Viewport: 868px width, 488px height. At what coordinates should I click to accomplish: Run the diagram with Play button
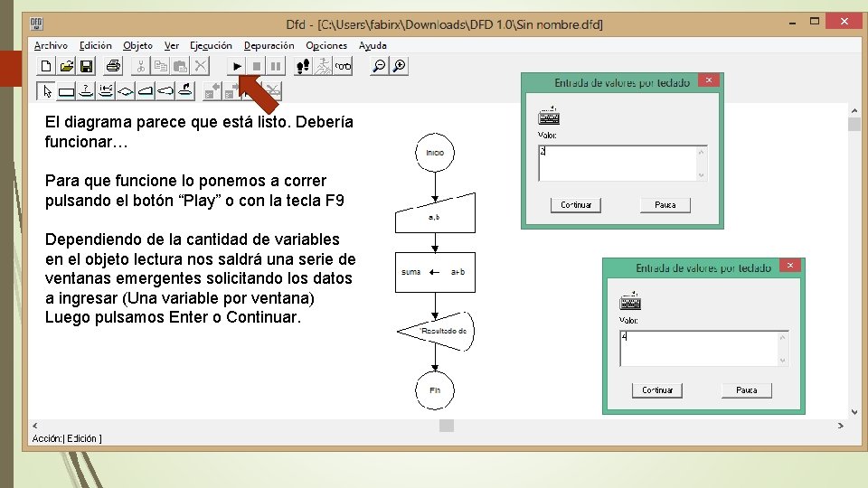click(x=237, y=66)
